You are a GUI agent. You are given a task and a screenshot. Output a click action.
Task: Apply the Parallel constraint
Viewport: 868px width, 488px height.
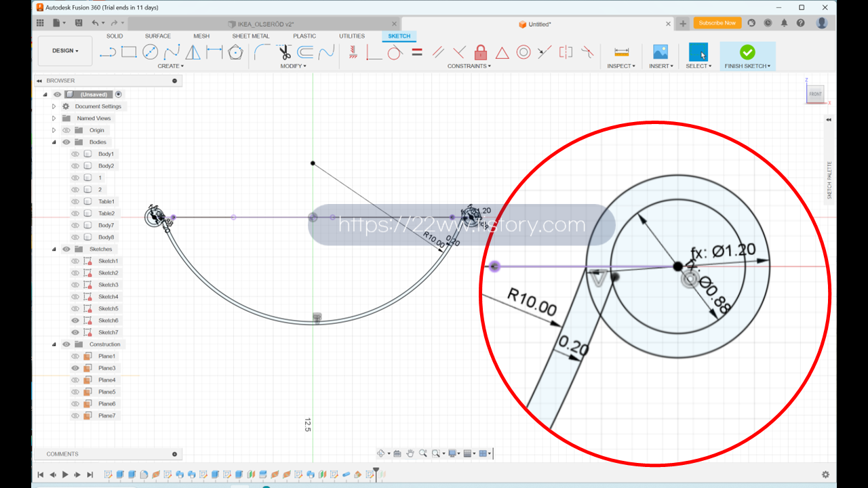(438, 52)
